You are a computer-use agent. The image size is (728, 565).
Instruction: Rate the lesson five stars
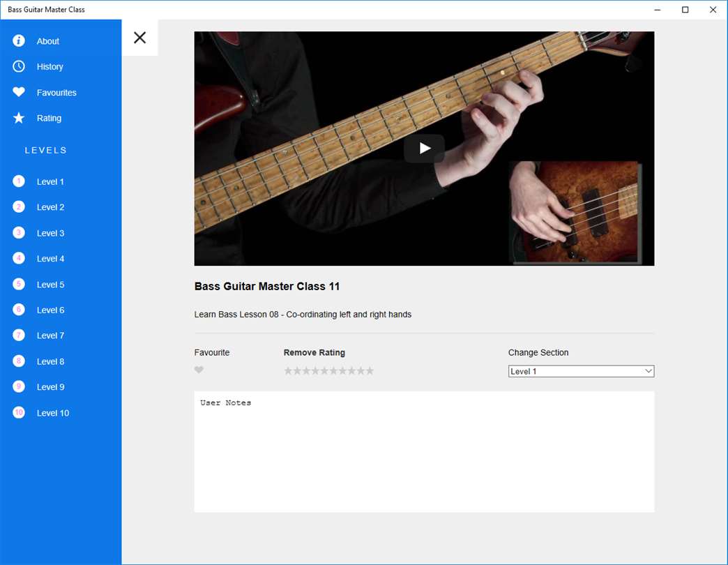324,370
